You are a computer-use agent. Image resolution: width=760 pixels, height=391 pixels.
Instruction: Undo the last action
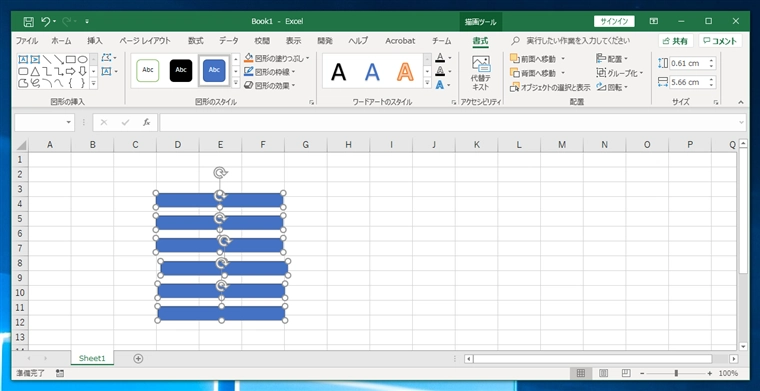point(46,21)
